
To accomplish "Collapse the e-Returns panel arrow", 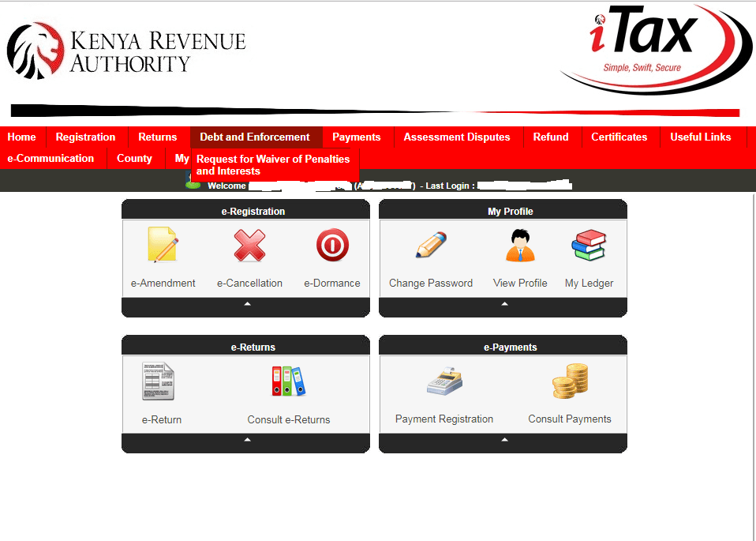I will (x=247, y=440).
